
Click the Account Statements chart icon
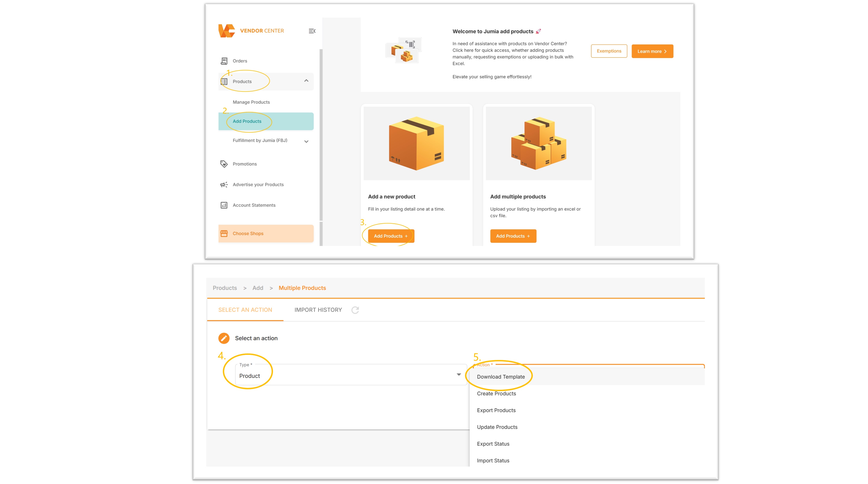(224, 205)
